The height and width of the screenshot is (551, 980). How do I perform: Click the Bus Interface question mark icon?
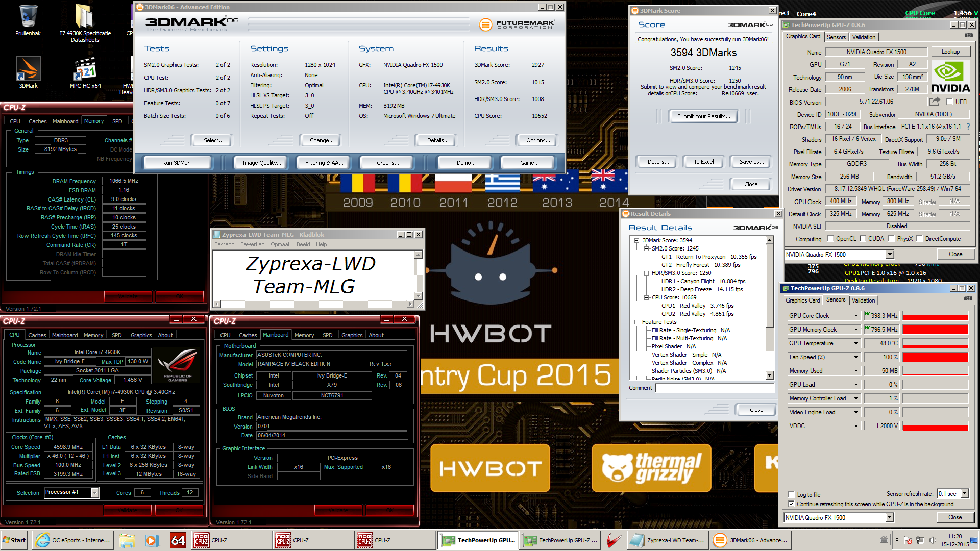point(968,127)
